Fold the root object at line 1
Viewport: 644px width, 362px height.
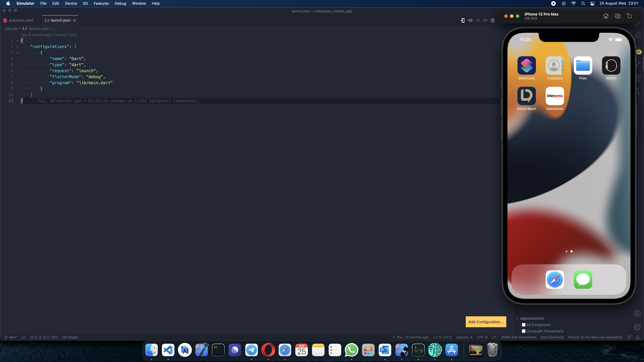click(x=18, y=41)
